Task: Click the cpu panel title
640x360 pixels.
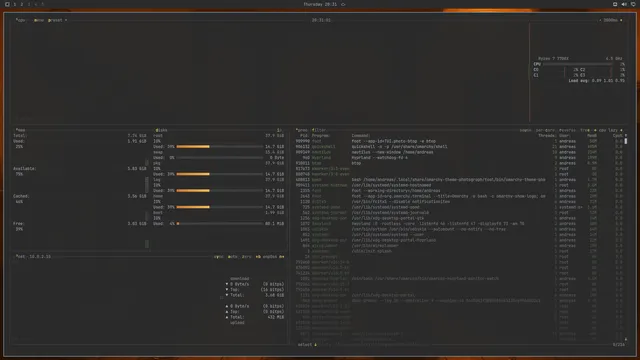Action: (x=20, y=20)
